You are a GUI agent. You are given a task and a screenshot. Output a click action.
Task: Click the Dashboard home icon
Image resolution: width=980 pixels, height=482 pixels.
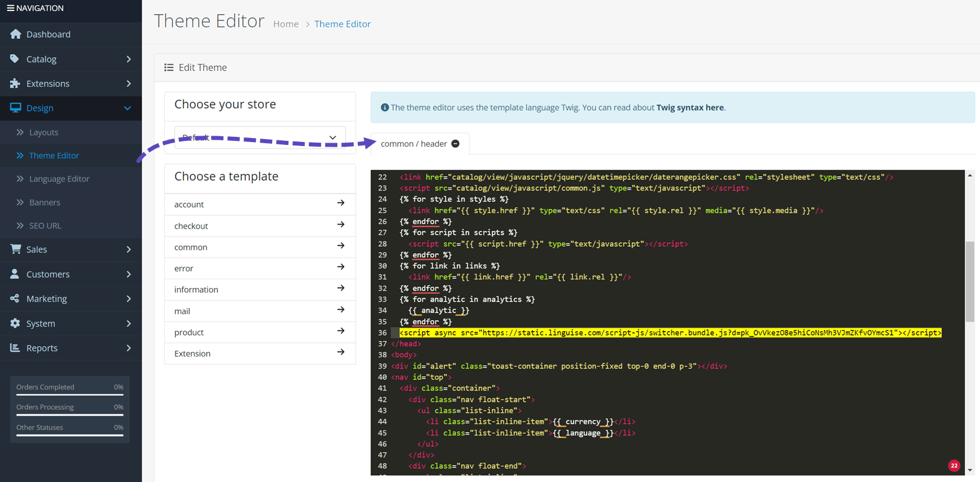(16, 34)
